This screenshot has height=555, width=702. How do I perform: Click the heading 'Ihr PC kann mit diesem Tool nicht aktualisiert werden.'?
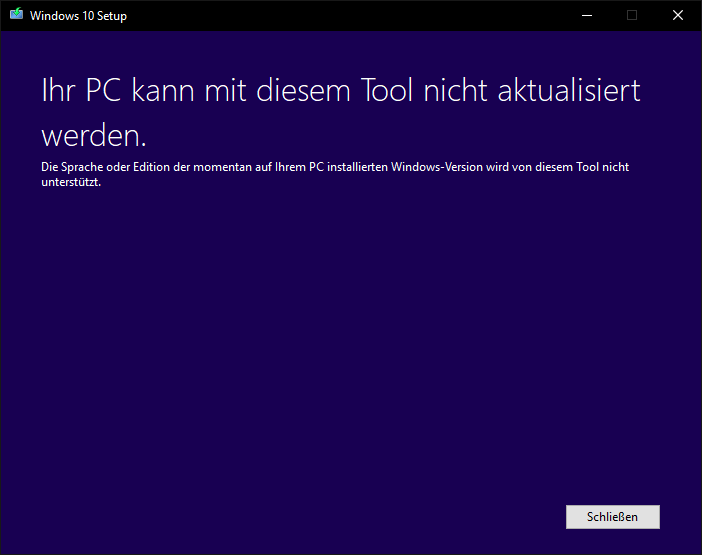click(341, 112)
